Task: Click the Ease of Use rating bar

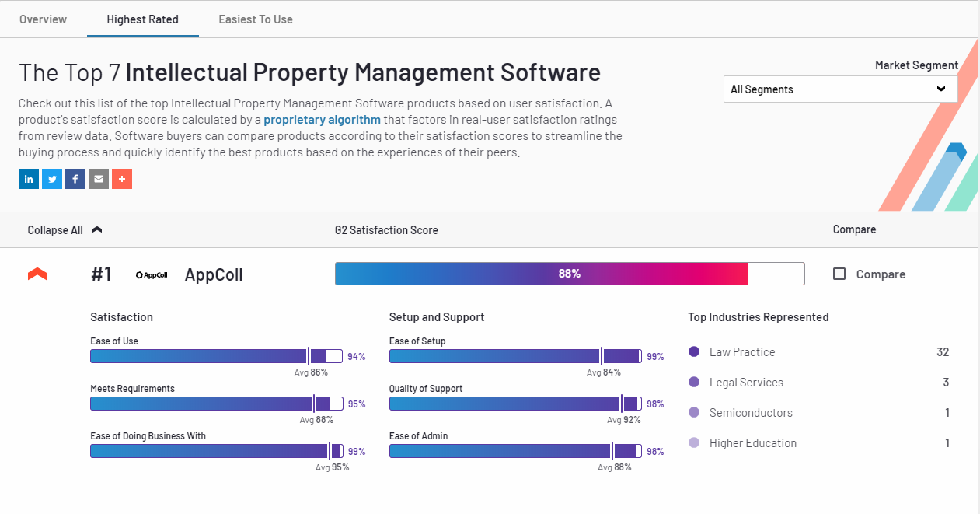Action: [x=216, y=356]
